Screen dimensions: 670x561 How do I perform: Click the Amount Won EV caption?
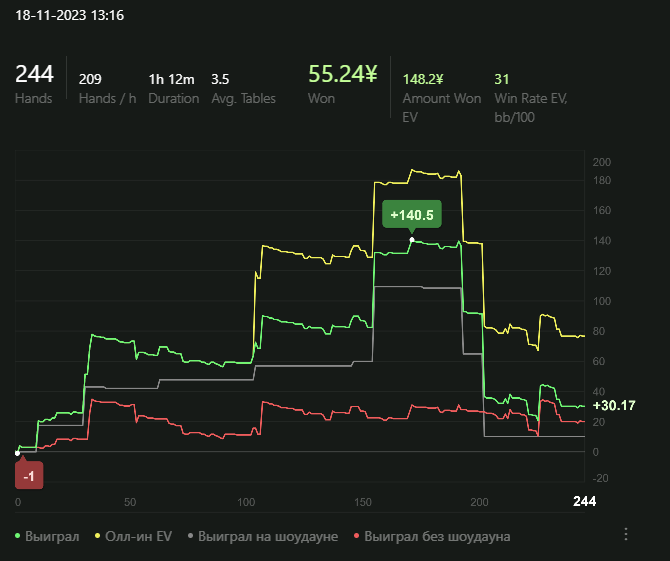click(x=442, y=108)
